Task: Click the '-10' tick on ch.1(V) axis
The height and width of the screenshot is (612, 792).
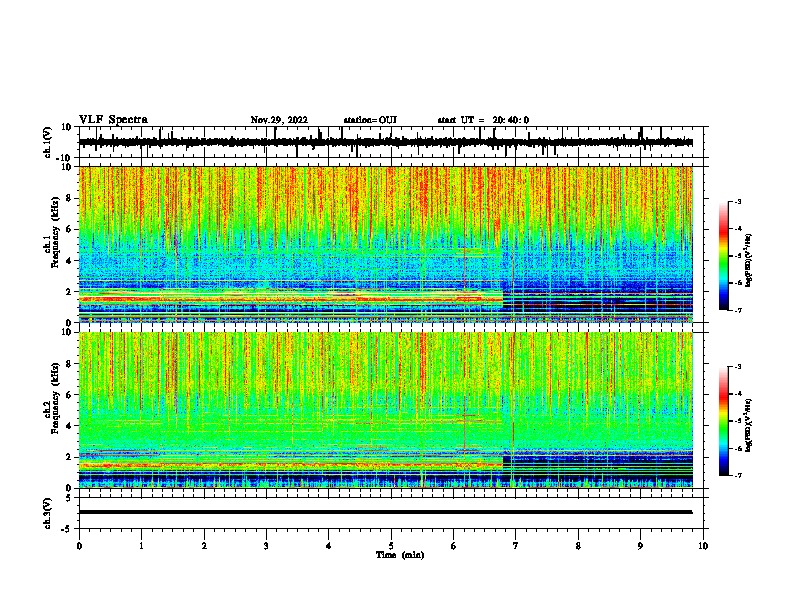Action: coord(65,158)
